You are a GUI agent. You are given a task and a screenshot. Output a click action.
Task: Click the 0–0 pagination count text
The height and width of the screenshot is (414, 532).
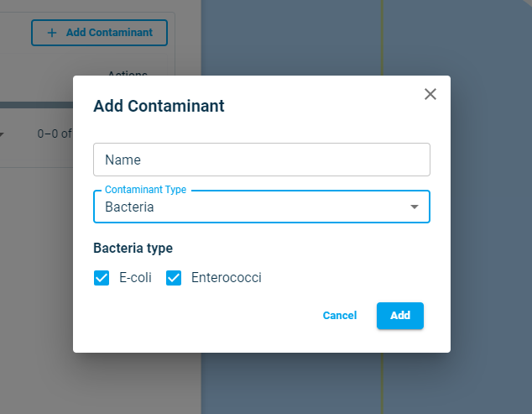(54, 134)
